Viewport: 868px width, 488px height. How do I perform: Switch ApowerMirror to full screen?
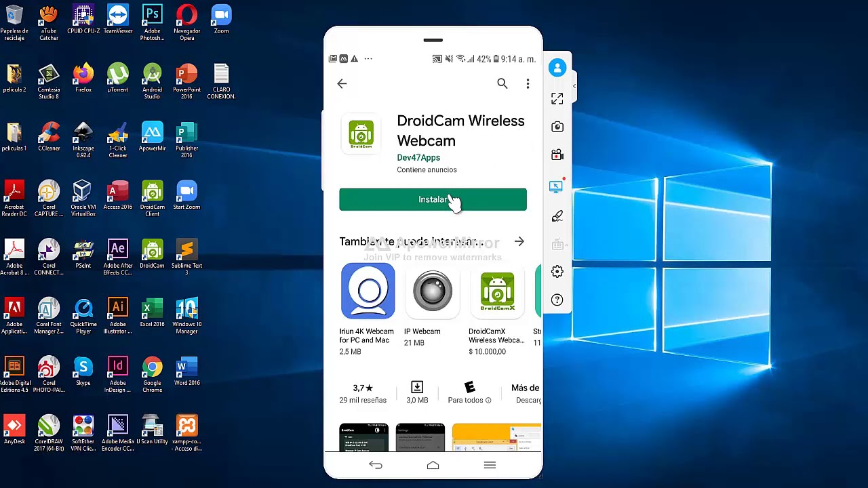(557, 99)
